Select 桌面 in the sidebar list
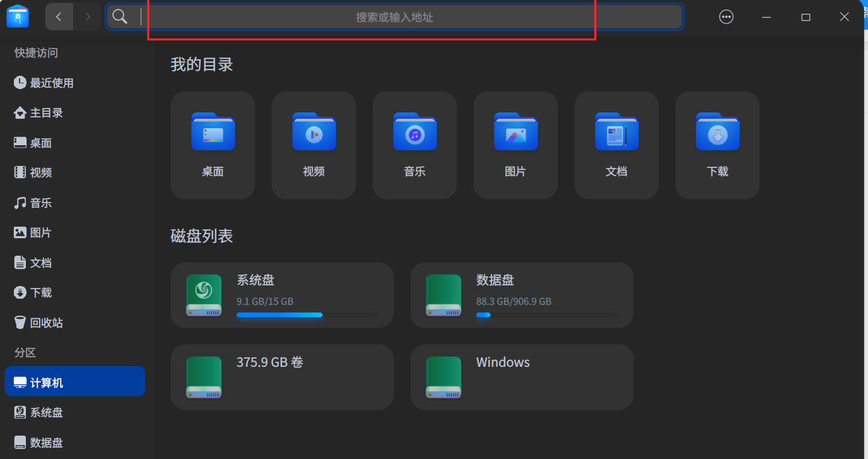Viewport: 868px width, 459px height. pos(75,143)
